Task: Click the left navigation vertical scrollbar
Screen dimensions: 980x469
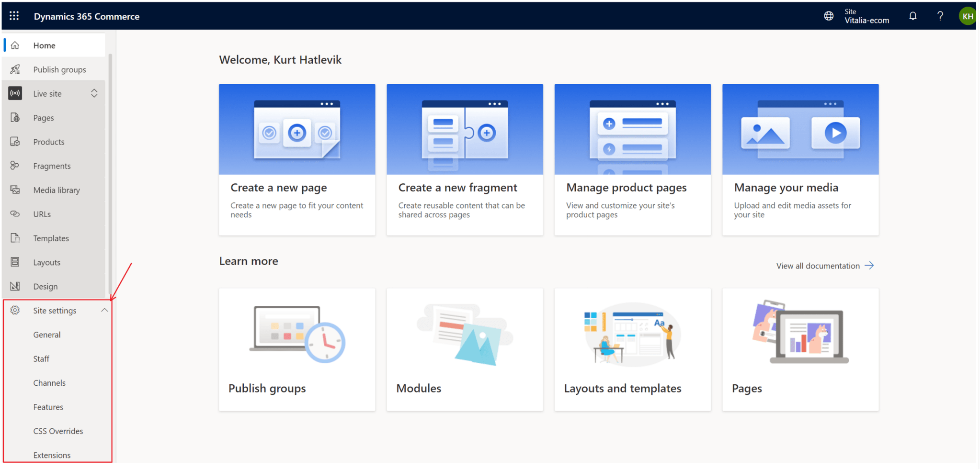Action: (110, 172)
